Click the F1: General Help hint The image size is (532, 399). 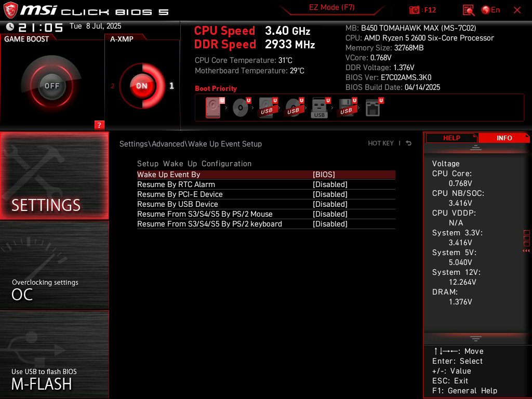click(464, 391)
